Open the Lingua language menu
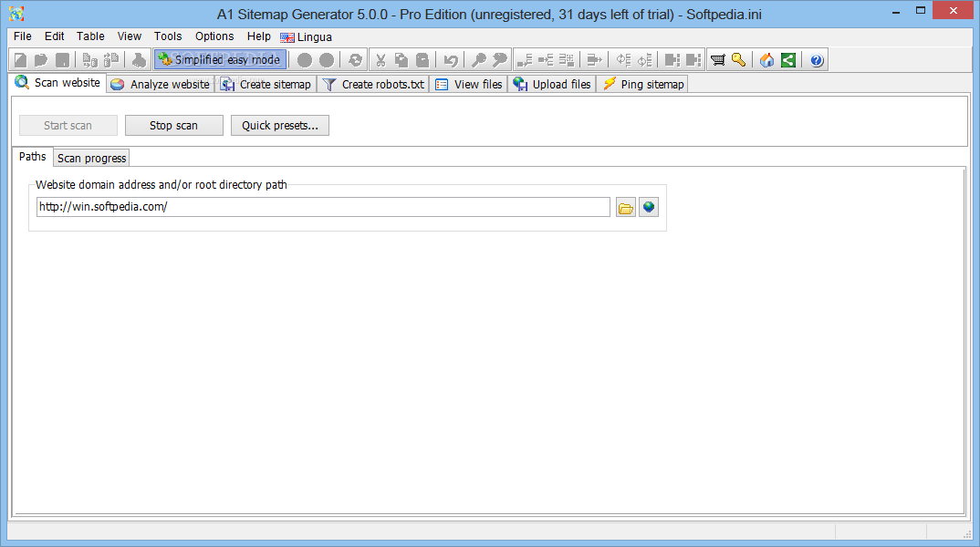 [x=307, y=36]
